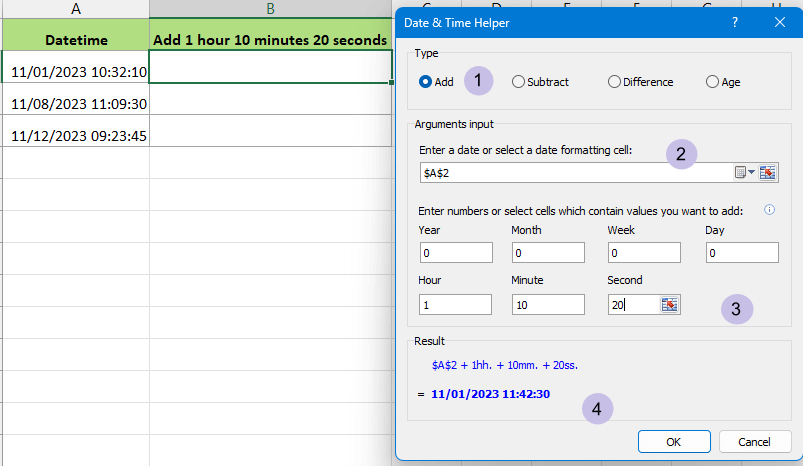
Task: Select the Subtract radio option
Action: tap(518, 82)
